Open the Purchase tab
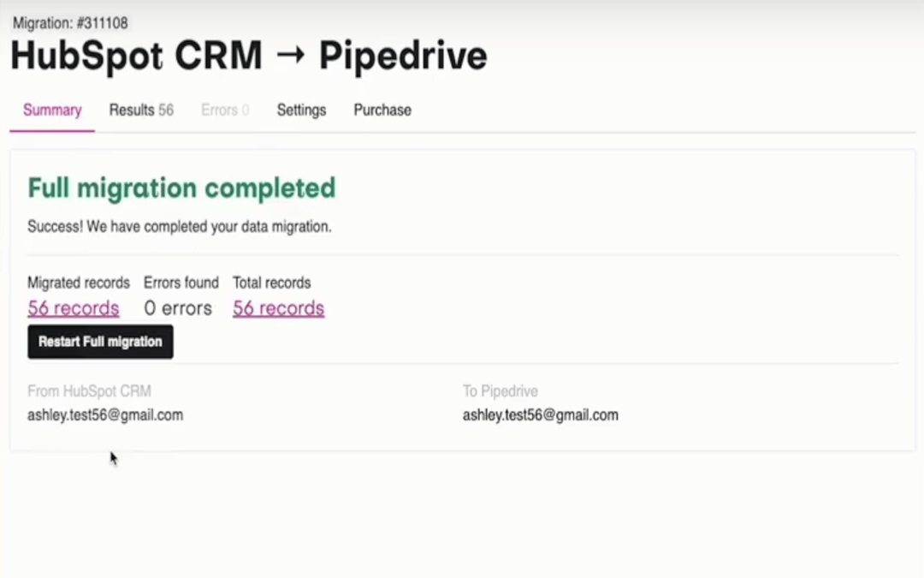 tap(382, 110)
